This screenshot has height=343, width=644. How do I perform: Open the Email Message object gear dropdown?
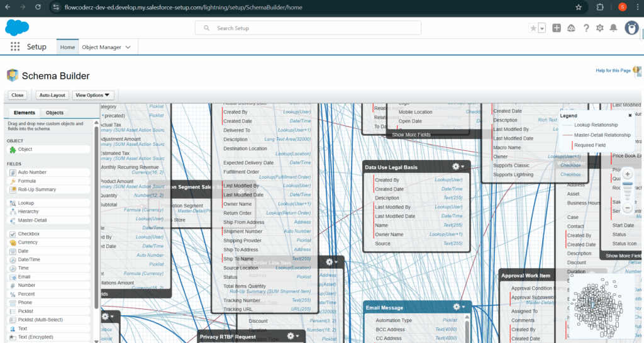(458, 307)
